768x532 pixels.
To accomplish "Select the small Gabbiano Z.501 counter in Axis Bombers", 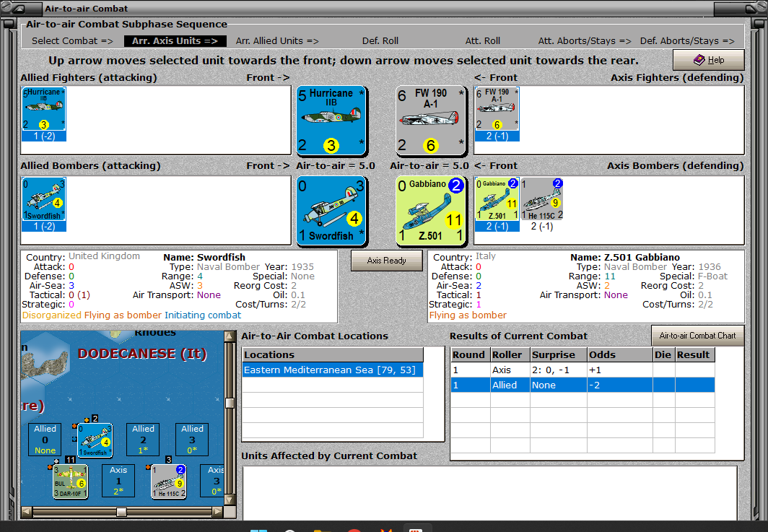I will 497,199.
